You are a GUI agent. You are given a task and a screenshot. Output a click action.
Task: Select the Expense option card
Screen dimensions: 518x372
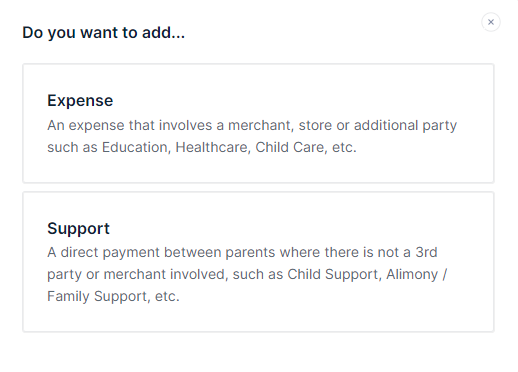258,123
